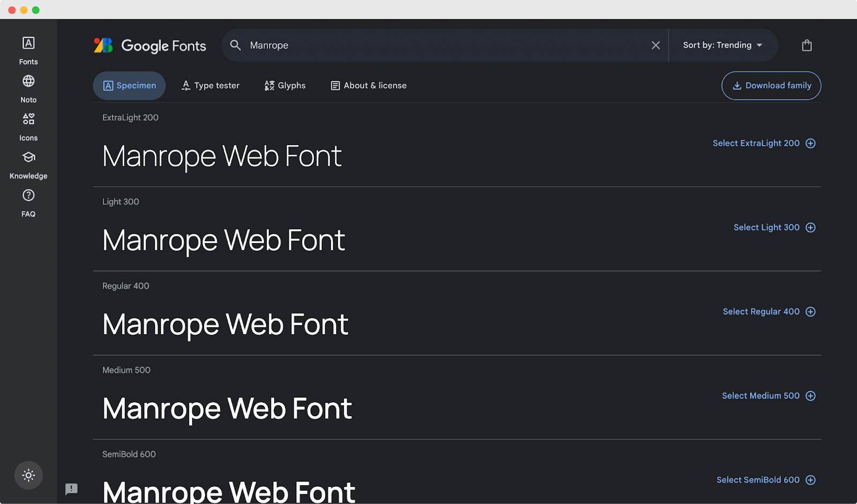Add Medium 500 style using its plus toggle
The width and height of the screenshot is (857, 504).
811,395
